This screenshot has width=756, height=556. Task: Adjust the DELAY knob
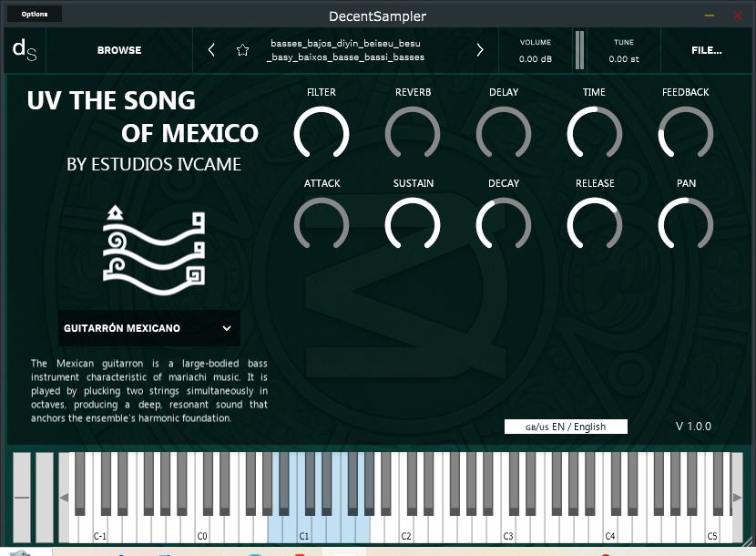pos(504,134)
